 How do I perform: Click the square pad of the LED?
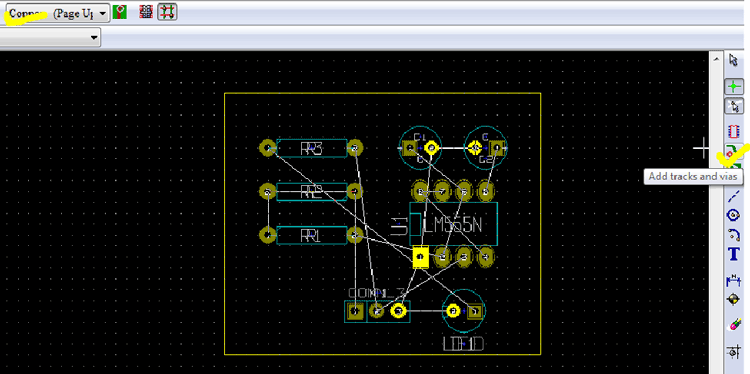474,311
